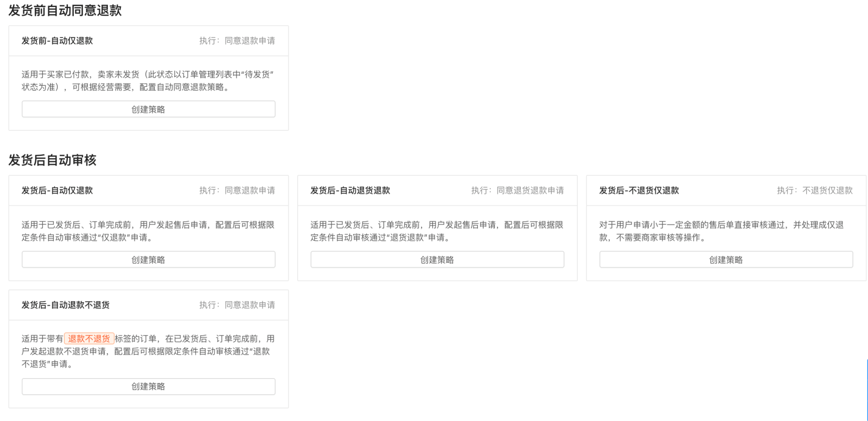Click description mentioning “退货退款”申请
Viewport: 868px width, 421px height.
[x=437, y=231]
